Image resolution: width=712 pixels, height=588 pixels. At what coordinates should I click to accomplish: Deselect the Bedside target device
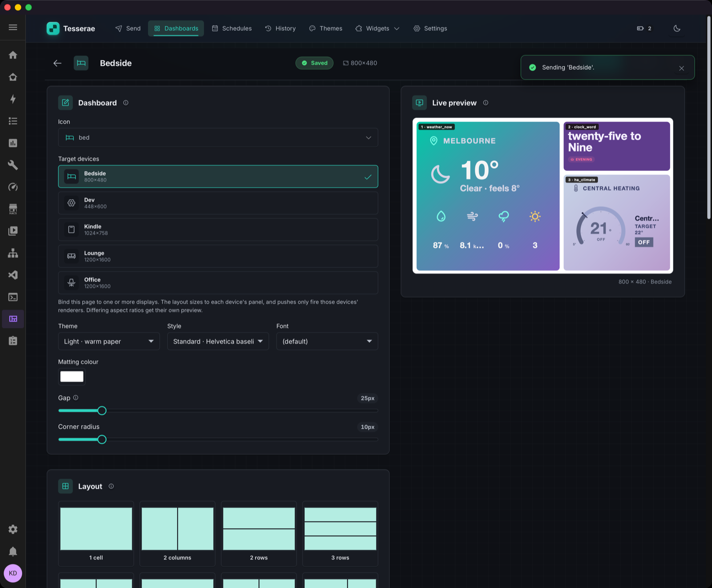pyautogui.click(x=218, y=177)
